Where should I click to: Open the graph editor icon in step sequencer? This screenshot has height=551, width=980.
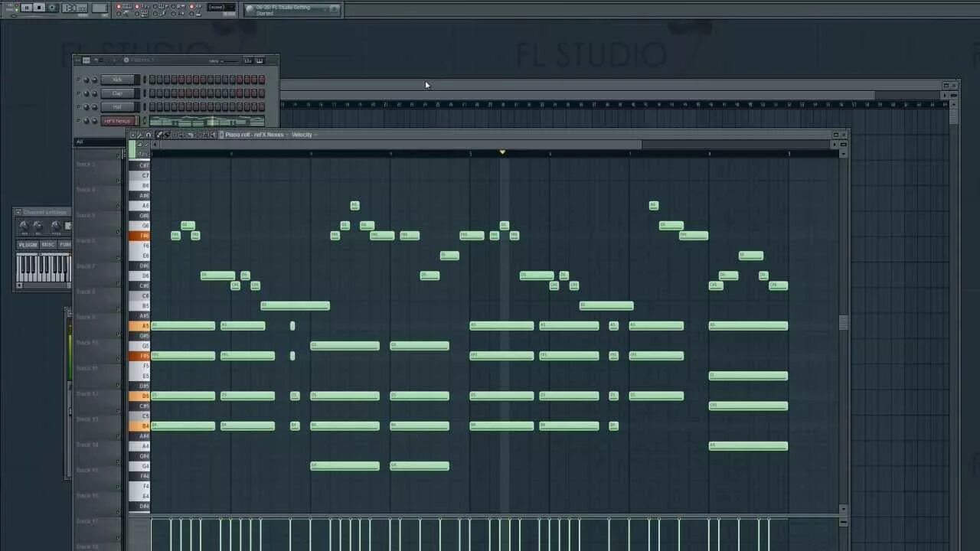248,60
